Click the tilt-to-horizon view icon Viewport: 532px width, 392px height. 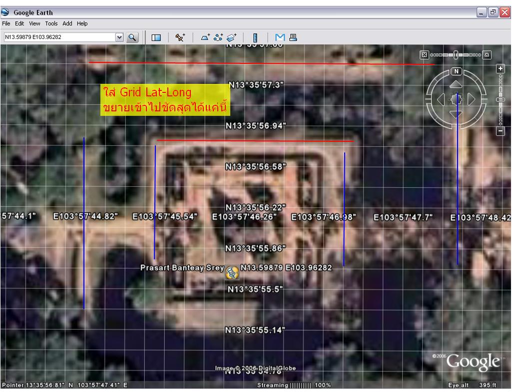click(x=487, y=54)
